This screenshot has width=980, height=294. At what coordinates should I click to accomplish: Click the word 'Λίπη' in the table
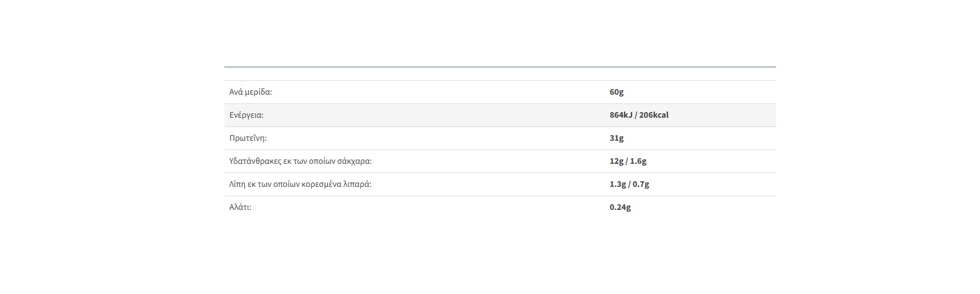[x=238, y=184]
